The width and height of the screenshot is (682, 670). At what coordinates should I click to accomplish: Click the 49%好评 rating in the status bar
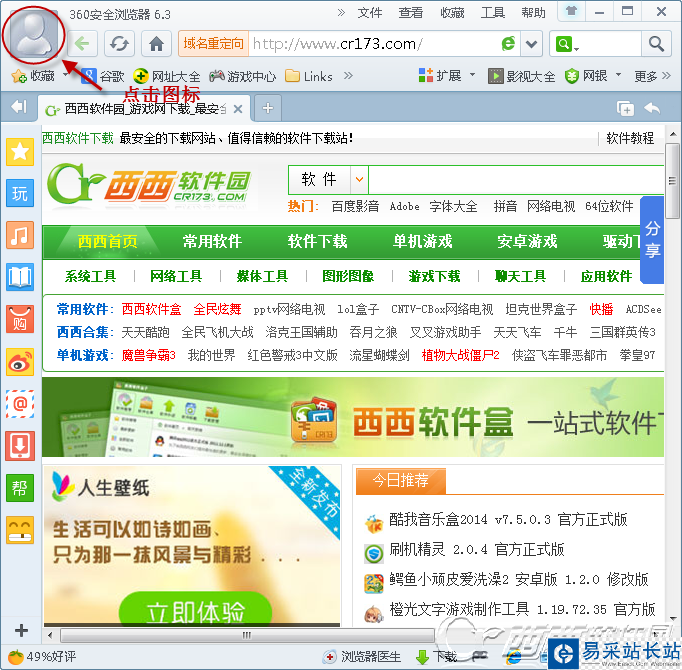coord(42,657)
